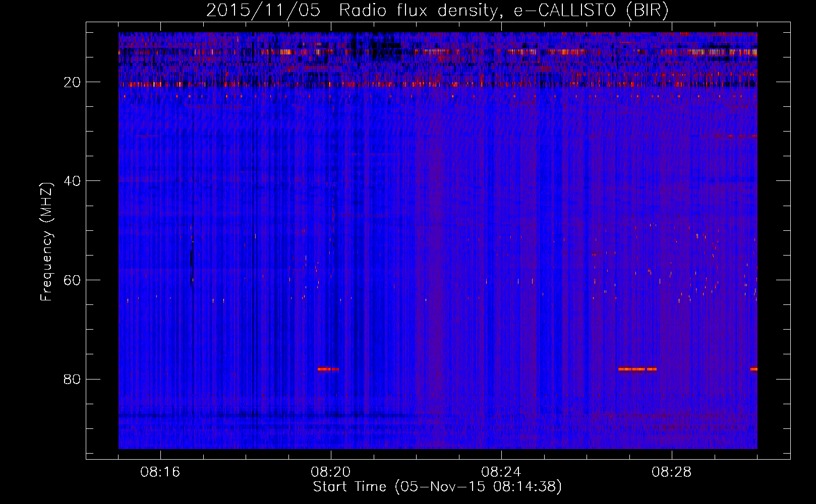Click the 08:16 time tick label
Viewport: 816px width, 504px height.
pyautogui.click(x=160, y=472)
